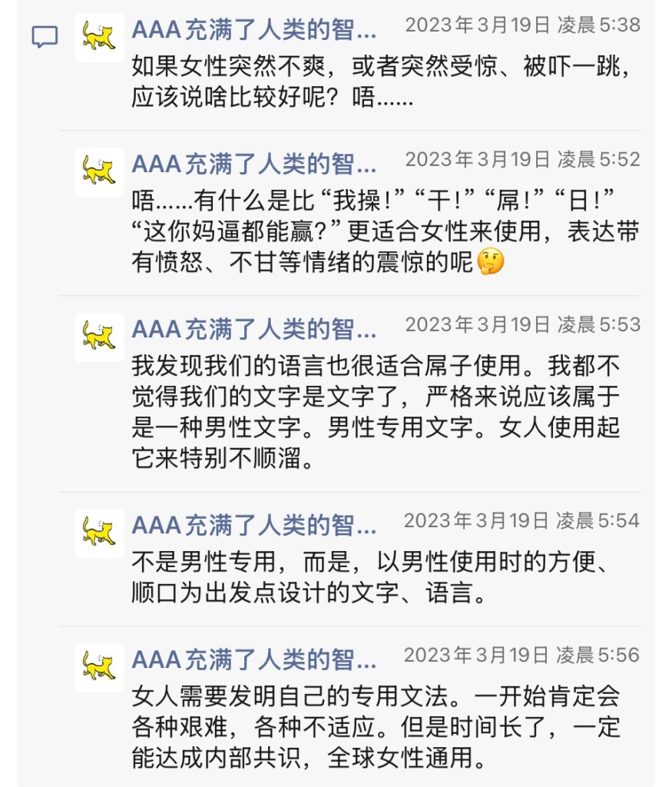The width and height of the screenshot is (672, 787).
Task: Open username link on the 5:56 post
Action: (x=254, y=660)
